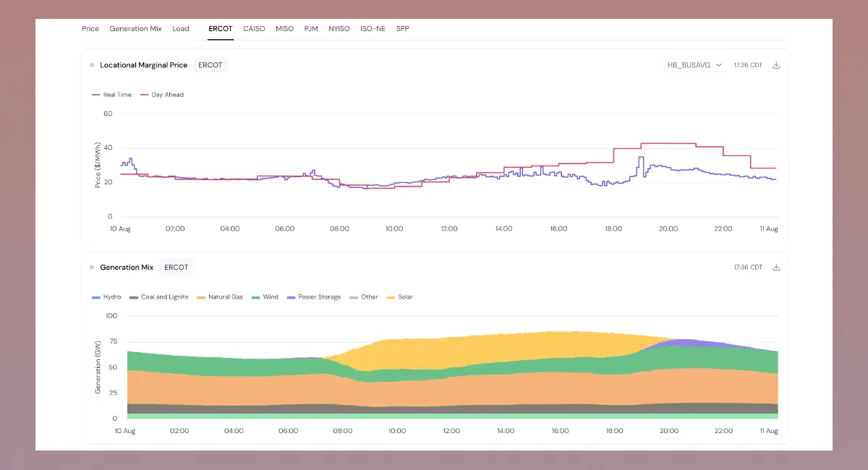Toggle the Other legend series

click(364, 297)
